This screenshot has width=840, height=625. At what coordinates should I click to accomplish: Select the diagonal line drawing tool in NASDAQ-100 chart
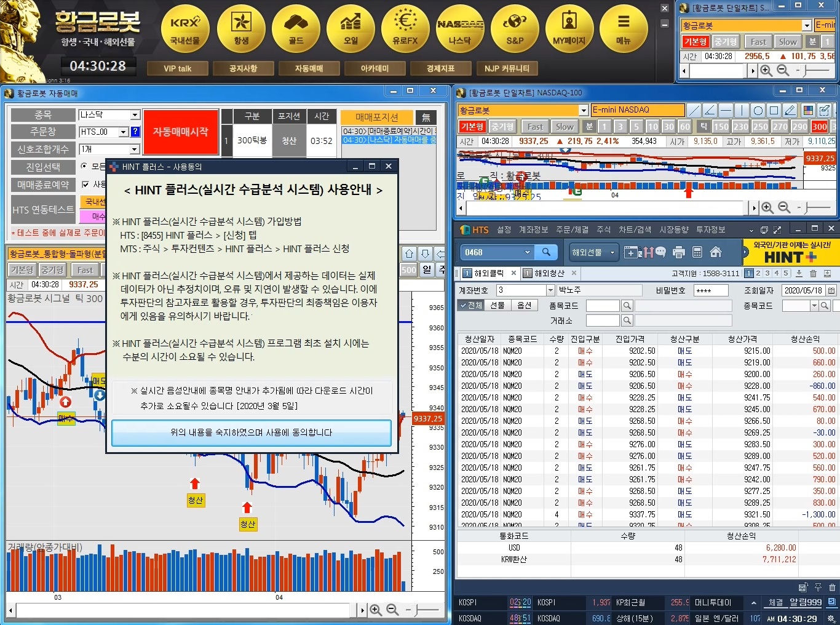(694, 110)
